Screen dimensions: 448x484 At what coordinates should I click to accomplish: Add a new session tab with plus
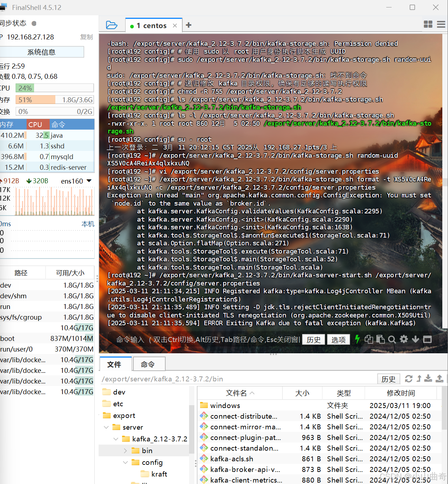189,25
